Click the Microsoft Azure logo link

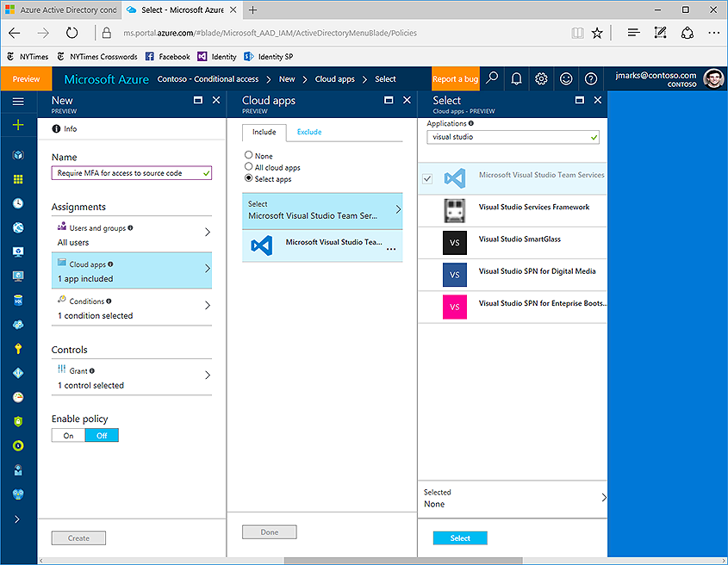click(x=106, y=79)
